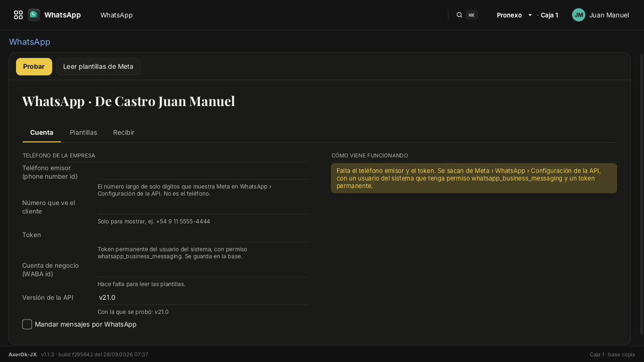Tick the Mandar mensajes por WhatsApp checkbox
The width and height of the screenshot is (644, 362).
click(x=27, y=324)
